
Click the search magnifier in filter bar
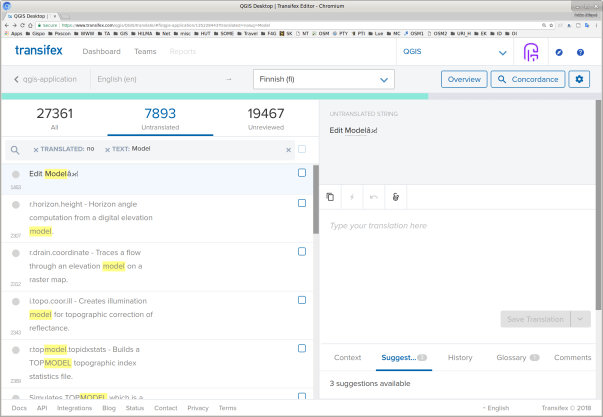point(15,149)
